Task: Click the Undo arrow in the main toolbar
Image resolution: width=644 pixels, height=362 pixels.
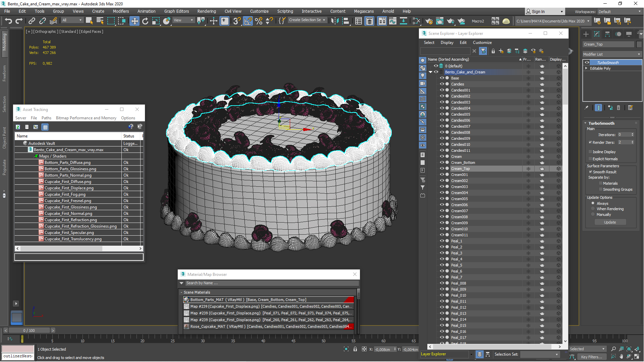Action: (8, 21)
